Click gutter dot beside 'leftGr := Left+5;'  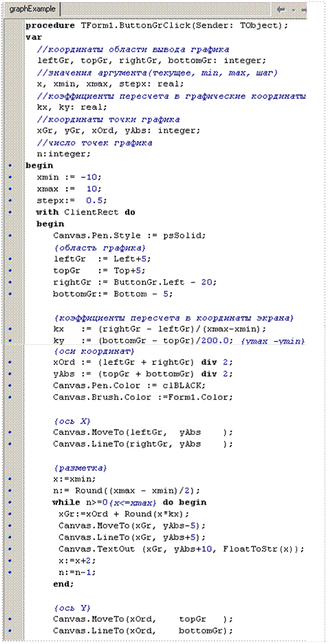pos(10,260)
